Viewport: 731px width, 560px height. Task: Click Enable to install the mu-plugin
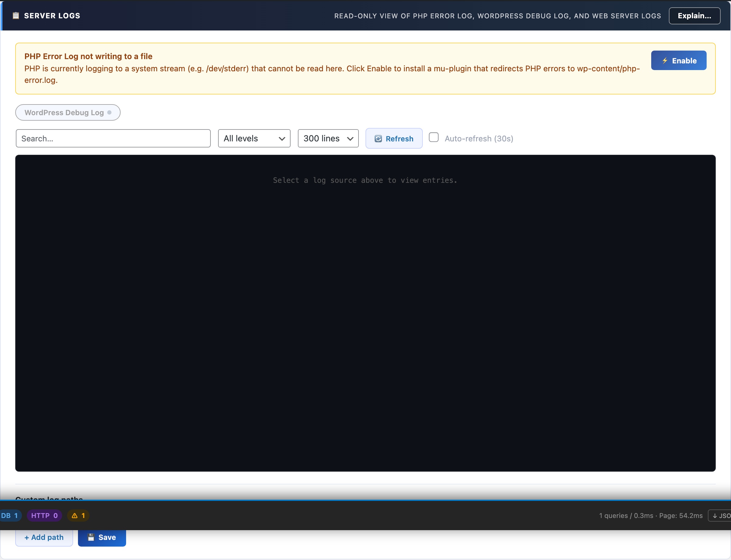(679, 60)
